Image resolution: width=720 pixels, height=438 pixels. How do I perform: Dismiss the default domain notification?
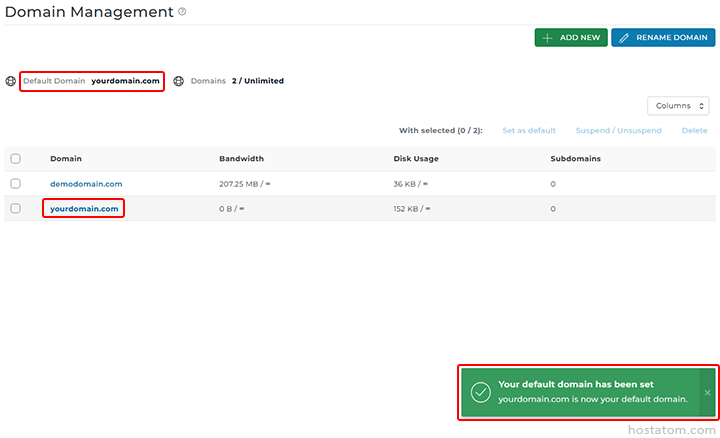coord(707,392)
